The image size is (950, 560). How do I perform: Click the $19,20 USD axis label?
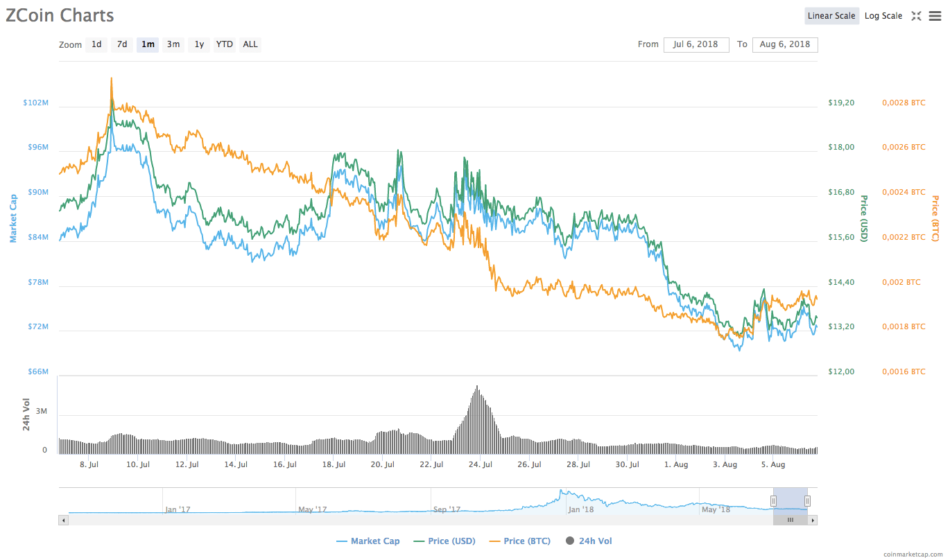point(841,103)
